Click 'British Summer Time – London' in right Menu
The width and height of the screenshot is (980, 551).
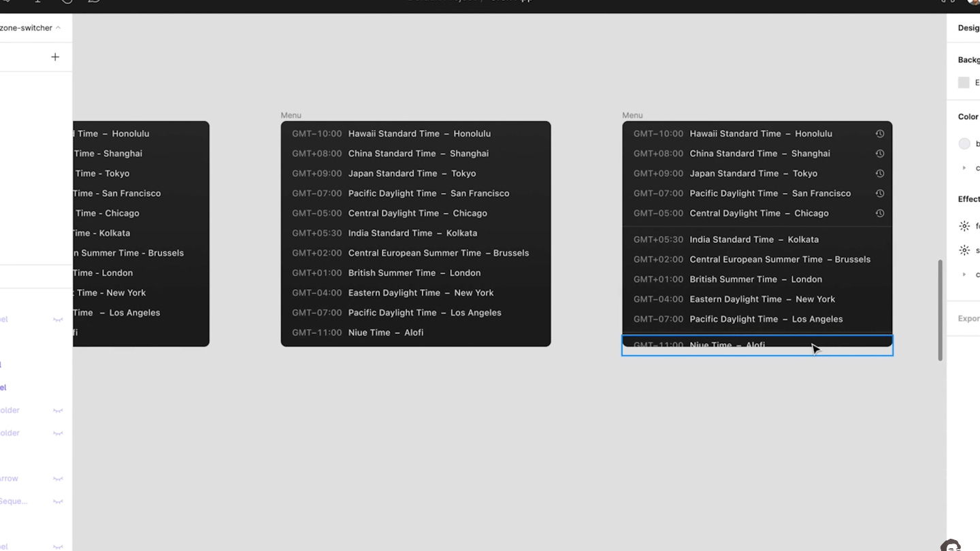click(x=755, y=279)
